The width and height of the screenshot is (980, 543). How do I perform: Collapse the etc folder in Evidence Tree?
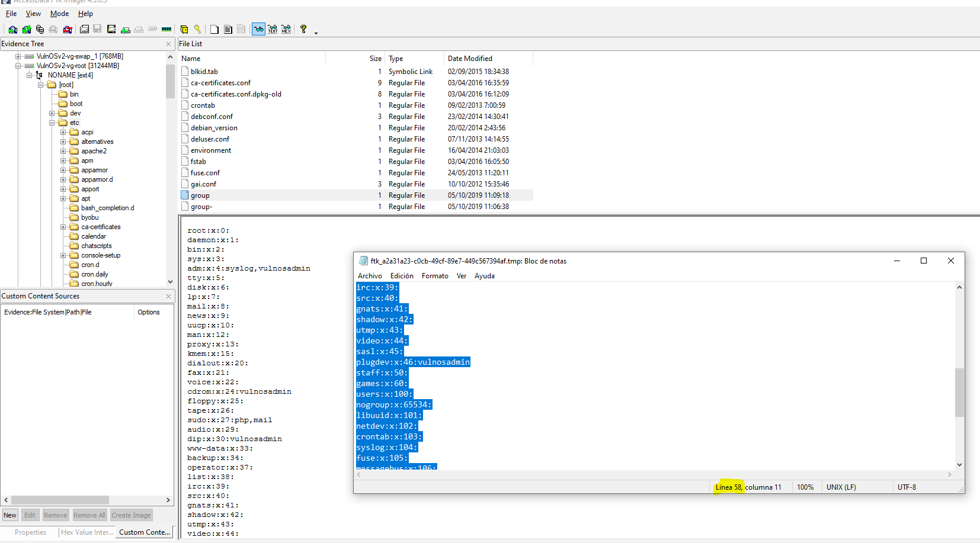52,123
